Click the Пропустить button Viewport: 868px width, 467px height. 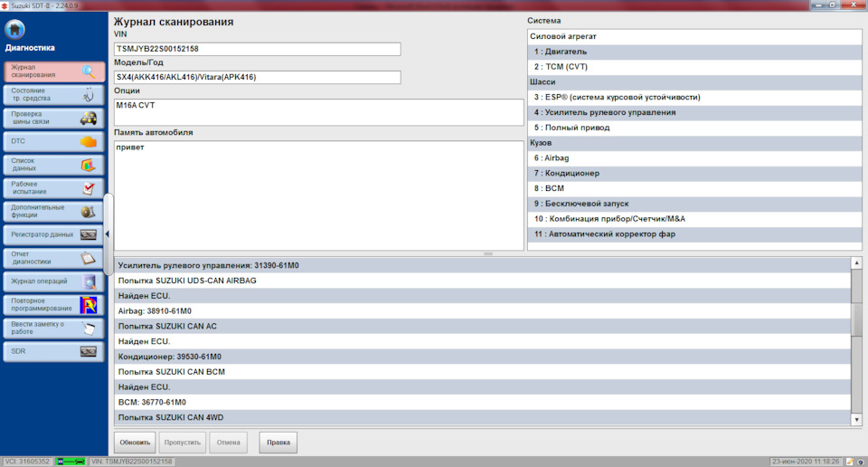click(183, 443)
